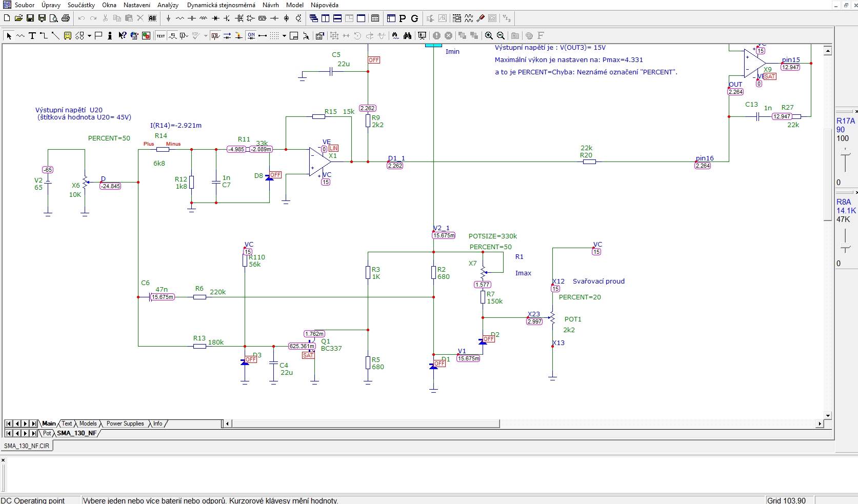Select the Ground component tool
This screenshot has height=504, width=858.
[168, 18]
